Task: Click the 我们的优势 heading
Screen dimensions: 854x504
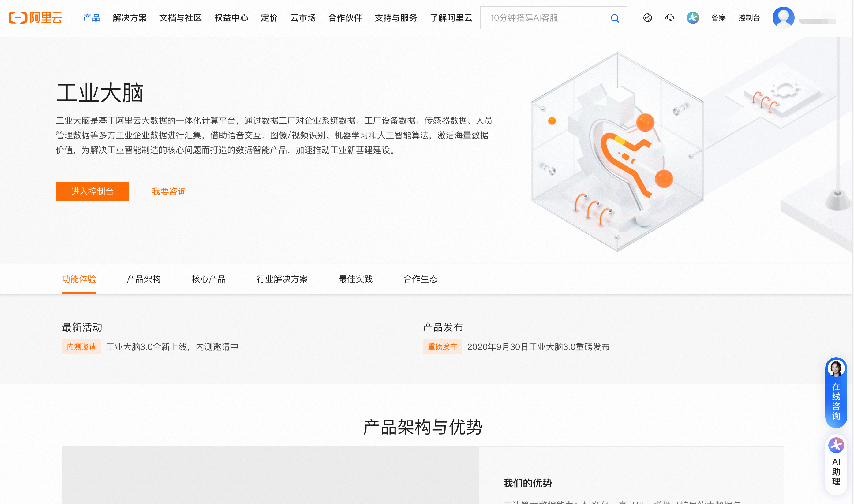Action: 527,483
